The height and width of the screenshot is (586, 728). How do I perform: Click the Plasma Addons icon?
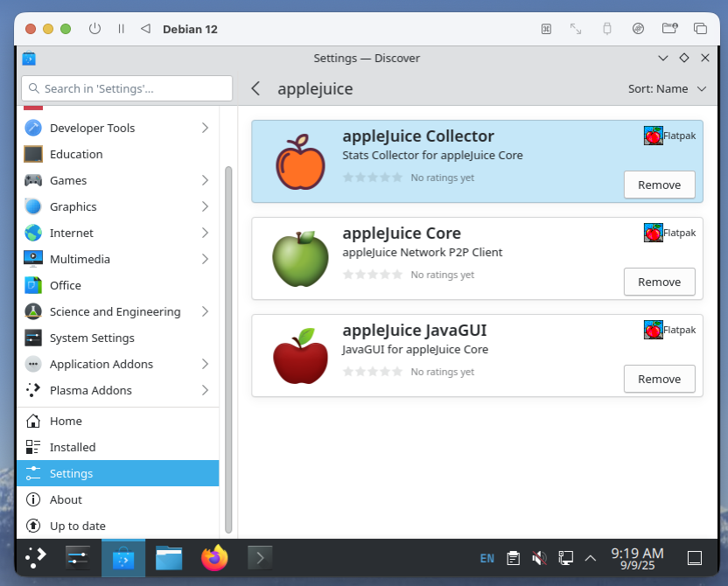33,390
